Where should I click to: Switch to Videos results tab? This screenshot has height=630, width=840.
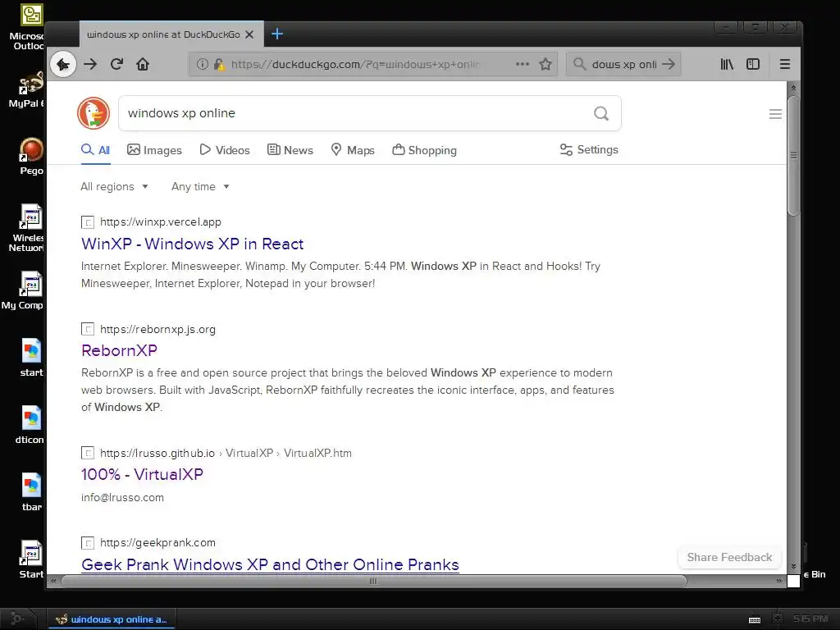(225, 150)
